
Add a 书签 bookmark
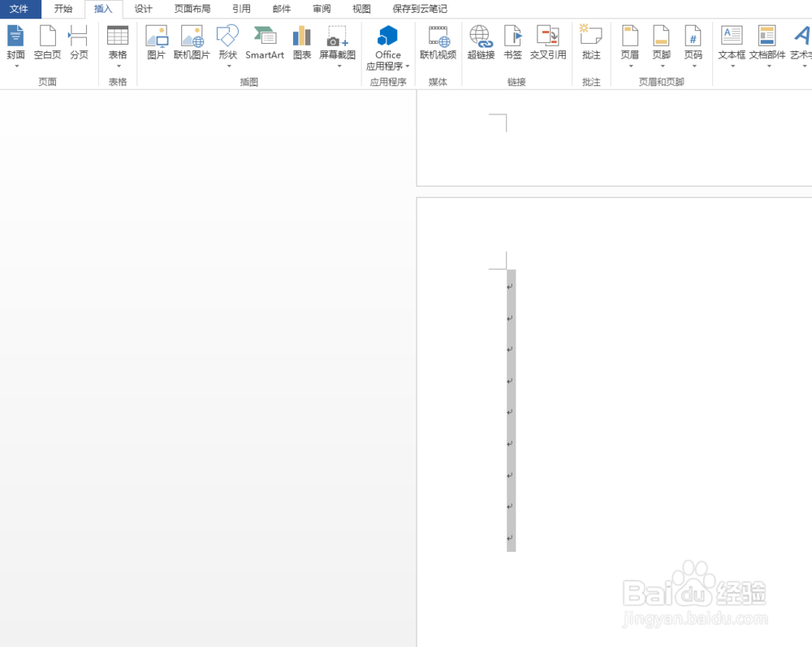[512, 43]
